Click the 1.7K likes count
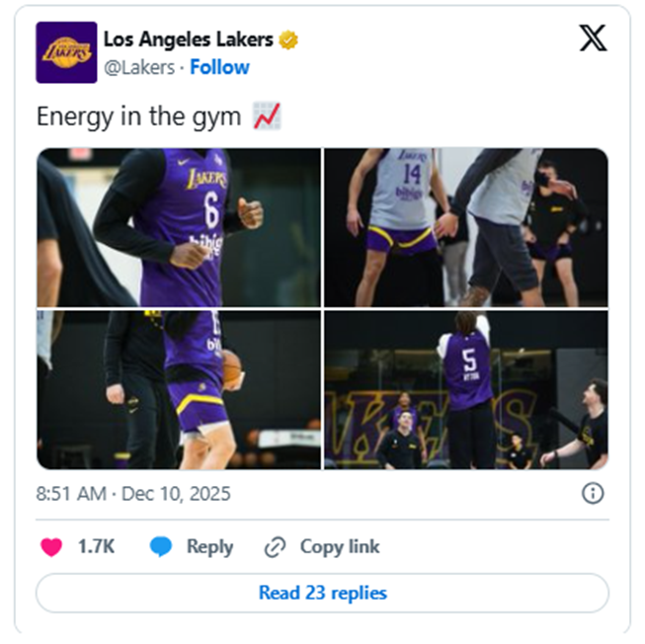 (97, 547)
